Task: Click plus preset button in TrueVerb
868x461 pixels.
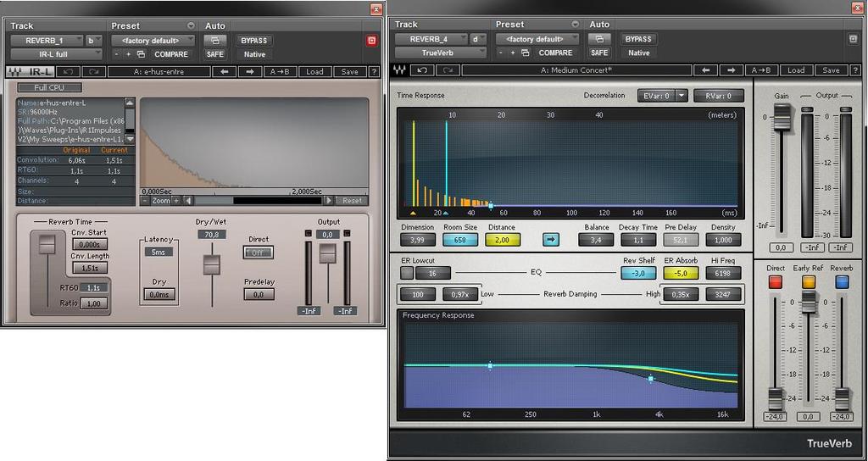Action: point(513,53)
